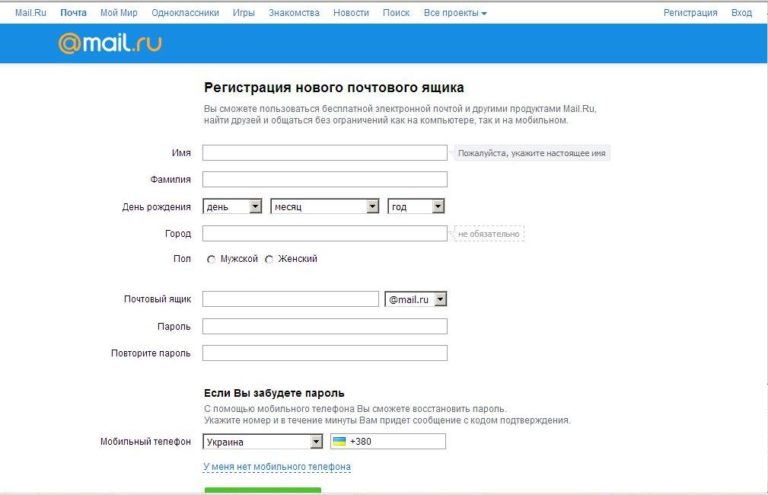Open Mail.Ru in top navigation
The width and height of the screenshot is (768, 495).
coord(30,13)
